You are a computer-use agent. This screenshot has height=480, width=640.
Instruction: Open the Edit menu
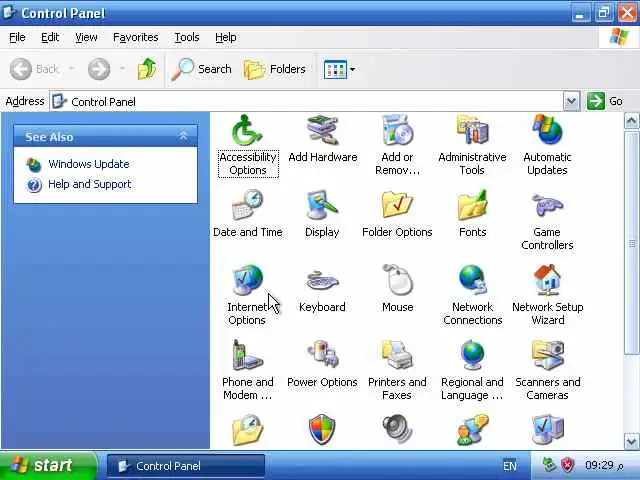[x=50, y=38]
